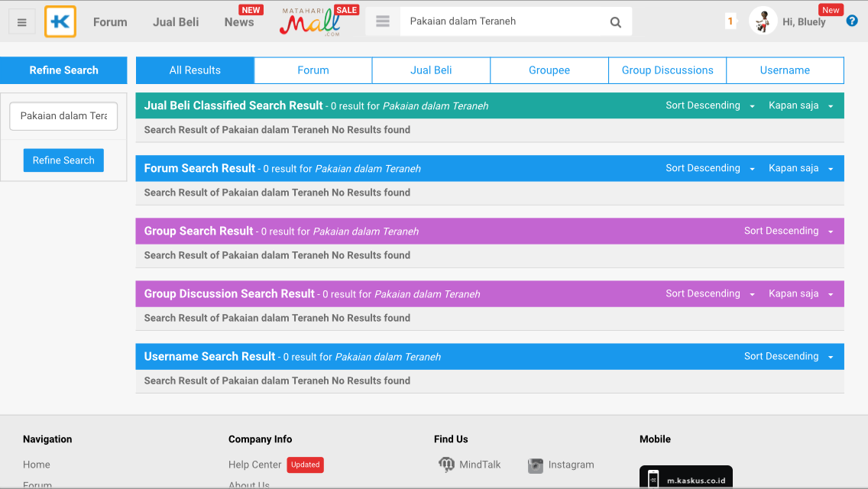Viewport: 868px width, 489px height.
Task: Open the Matahari Mall sale banner
Action: pyautogui.click(x=319, y=21)
